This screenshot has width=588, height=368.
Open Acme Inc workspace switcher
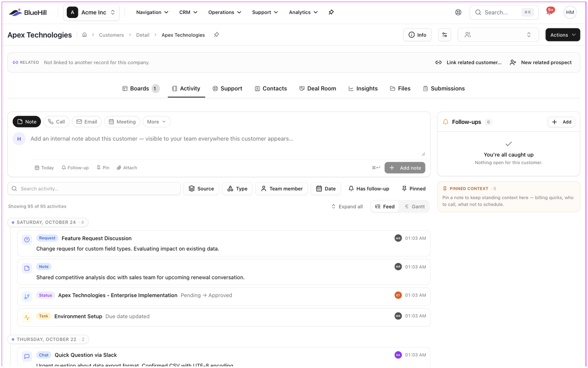pos(91,12)
